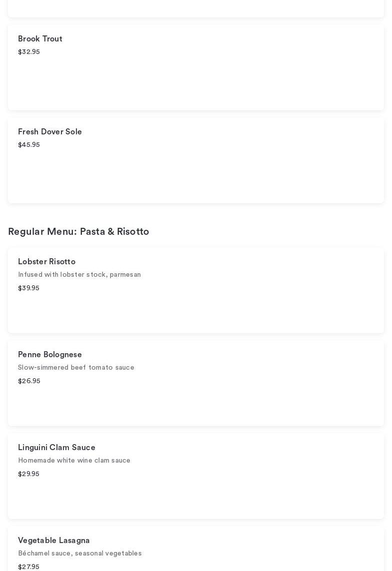
Task: Click the $32.95 Brook Trout price
Action: (x=29, y=52)
